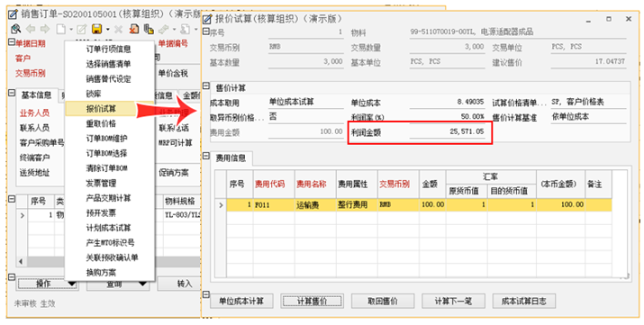Click the 成本取用 field 单位成本试算
Screen dimensions: 644x325
306,102
